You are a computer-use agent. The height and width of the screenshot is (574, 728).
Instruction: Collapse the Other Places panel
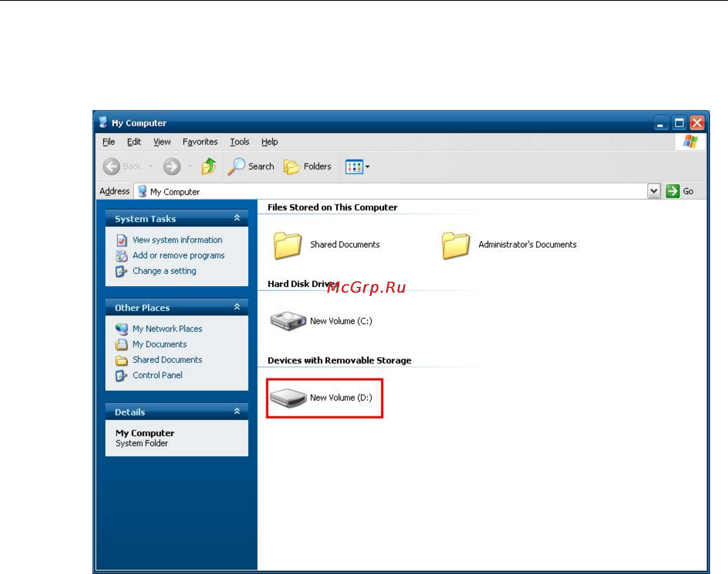237,307
